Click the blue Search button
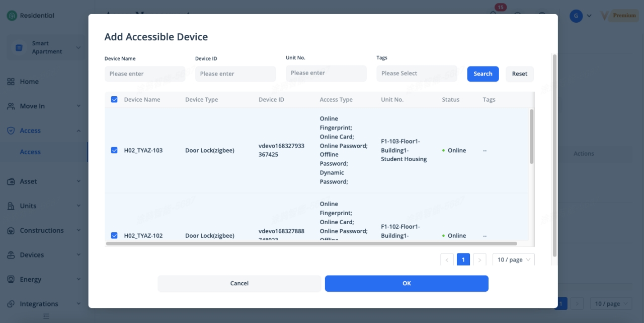644x323 pixels. point(482,74)
